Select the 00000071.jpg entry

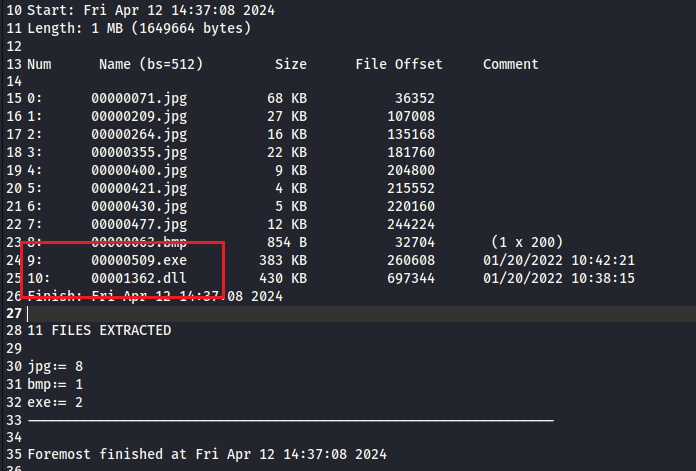139,99
